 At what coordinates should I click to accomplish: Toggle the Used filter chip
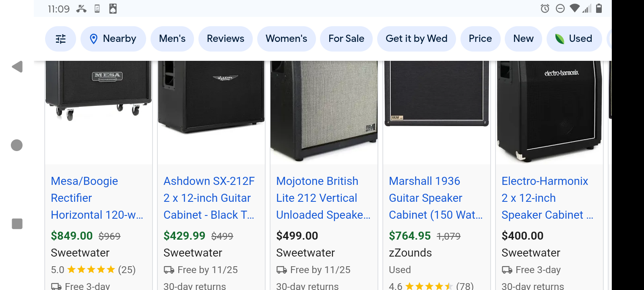(x=574, y=39)
